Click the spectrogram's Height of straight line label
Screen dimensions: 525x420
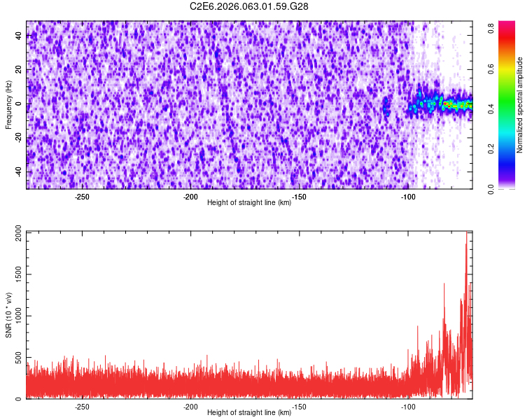[249, 202]
